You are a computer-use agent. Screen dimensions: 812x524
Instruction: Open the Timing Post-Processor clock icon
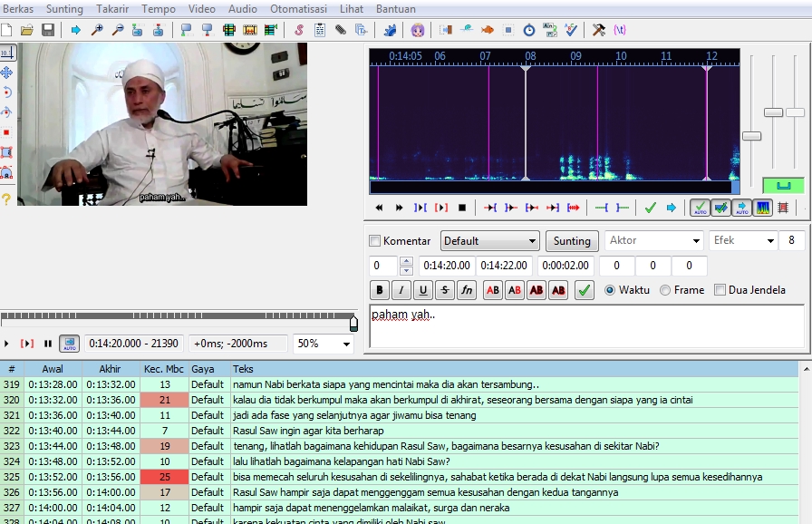[x=528, y=30]
